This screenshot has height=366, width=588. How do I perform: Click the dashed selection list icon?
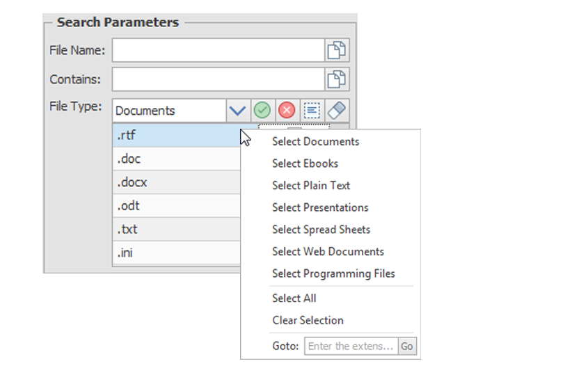311,110
